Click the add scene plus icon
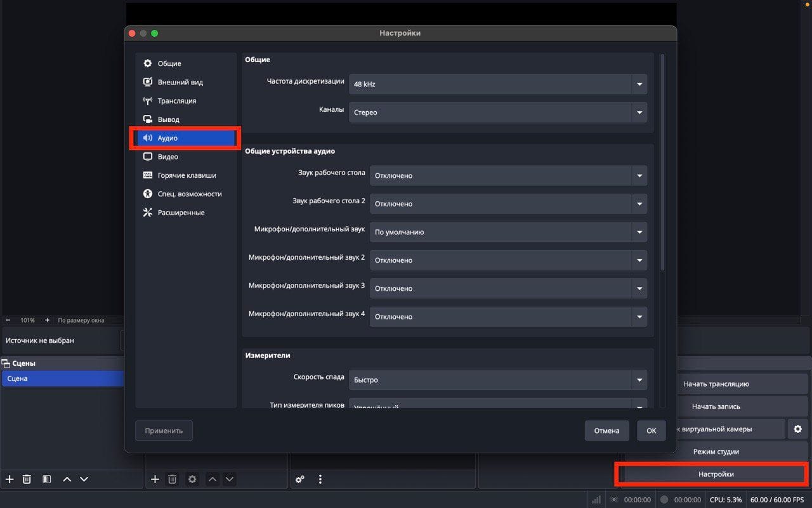 point(10,479)
